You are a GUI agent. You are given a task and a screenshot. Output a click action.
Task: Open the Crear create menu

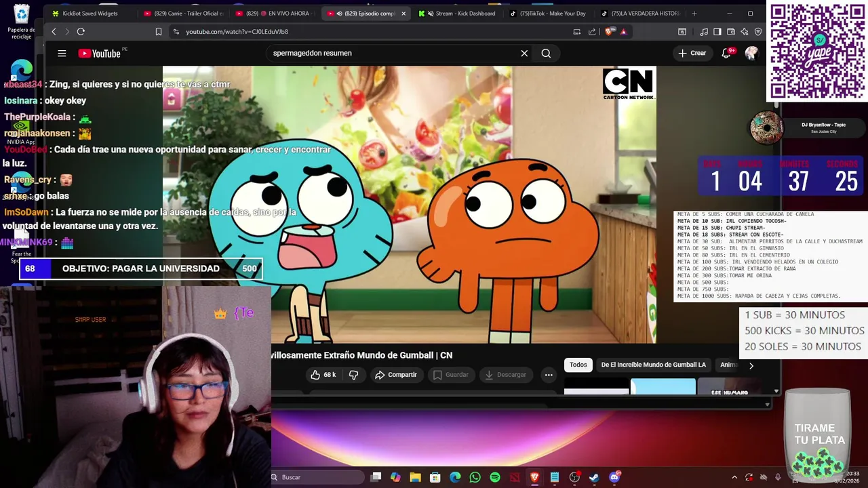(x=692, y=53)
